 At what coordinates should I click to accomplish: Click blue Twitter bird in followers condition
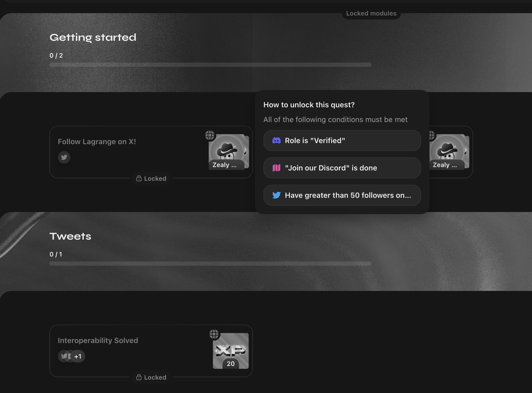tap(276, 195)
